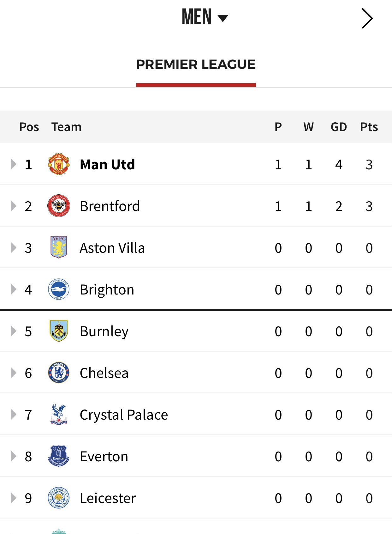392x534 pixels.
Task: Tap the Crystal Palace eagle crest
Action: click(59, 414)
